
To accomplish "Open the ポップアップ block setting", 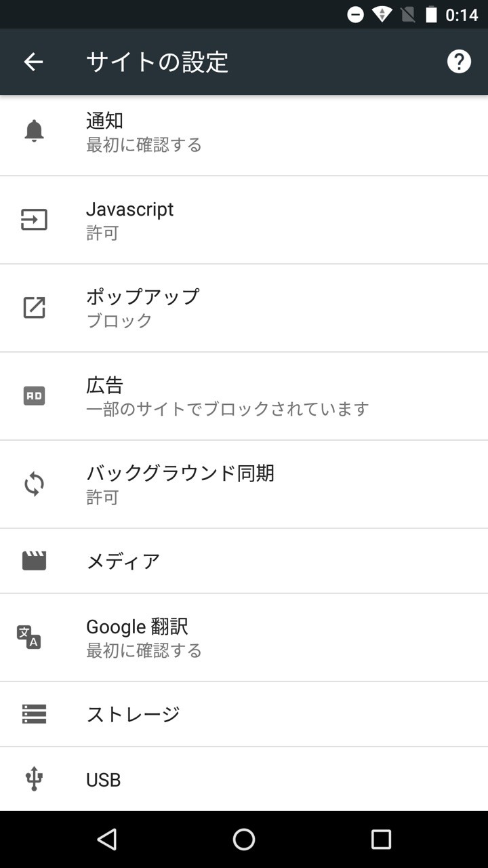I will click(244, 308).
